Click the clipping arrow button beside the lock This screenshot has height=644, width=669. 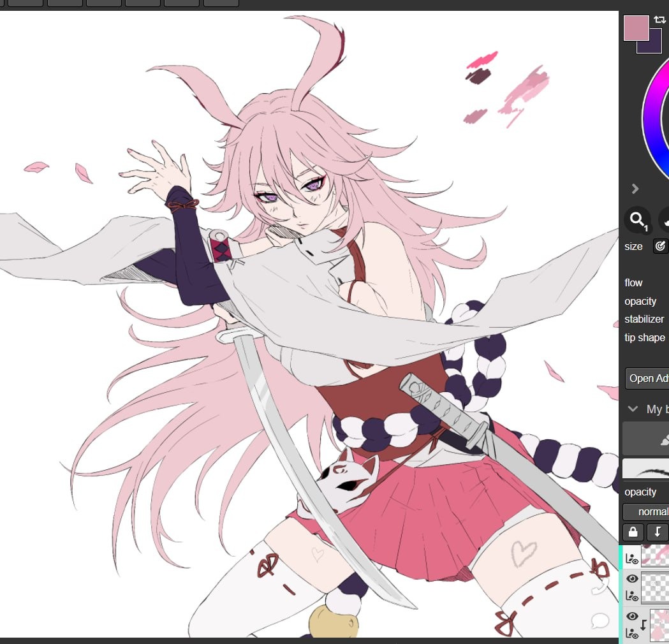pyautogui.click(x=657, y=532)
